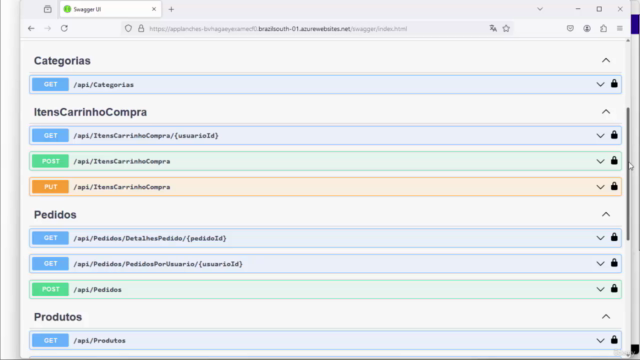
Task: Bookmark this page with star icon
Action: tap(506, 28)
